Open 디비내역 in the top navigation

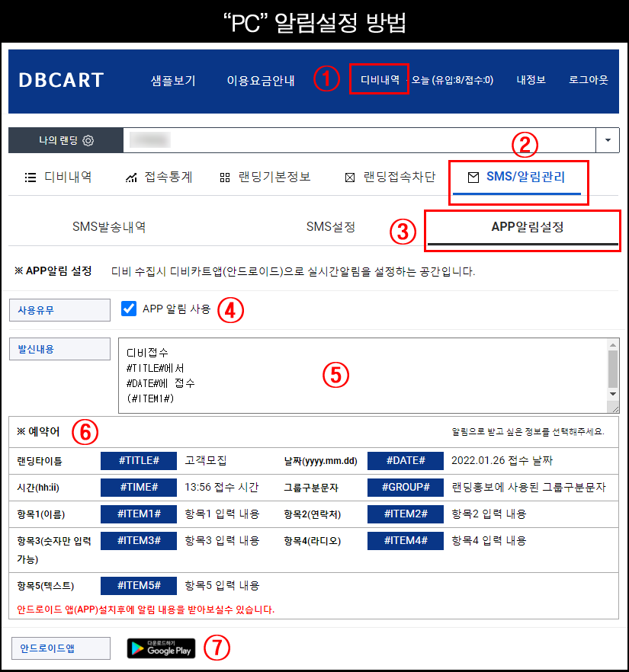pos(380,80)
